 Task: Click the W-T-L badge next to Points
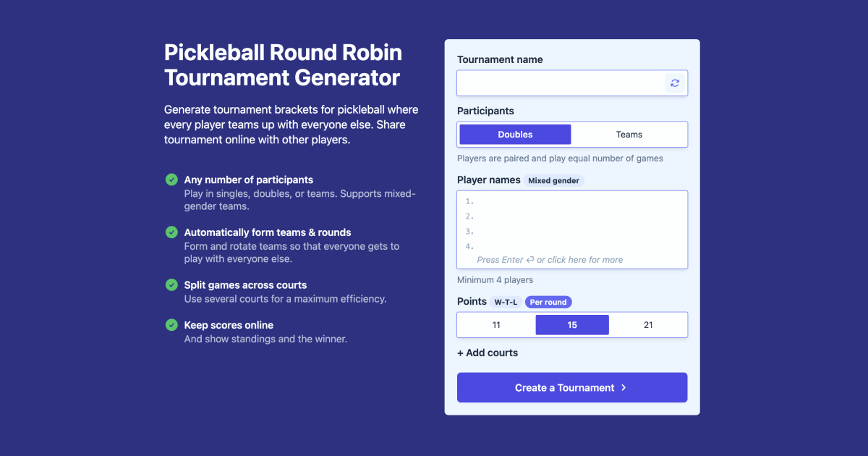coord(505,302)
